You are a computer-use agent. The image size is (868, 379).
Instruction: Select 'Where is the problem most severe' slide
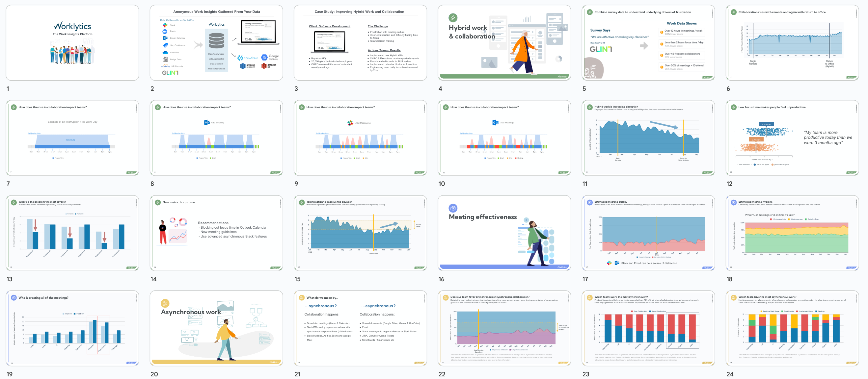72,233
